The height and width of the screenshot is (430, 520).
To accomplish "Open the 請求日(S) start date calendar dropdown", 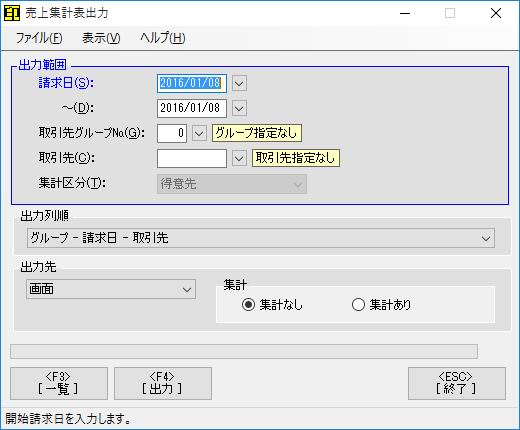I will point(239,83).
